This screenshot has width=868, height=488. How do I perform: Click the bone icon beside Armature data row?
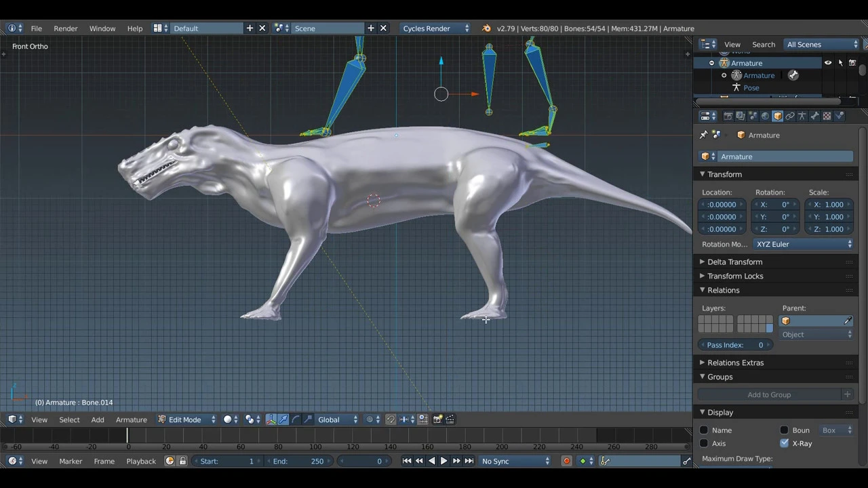click(793, 75)
